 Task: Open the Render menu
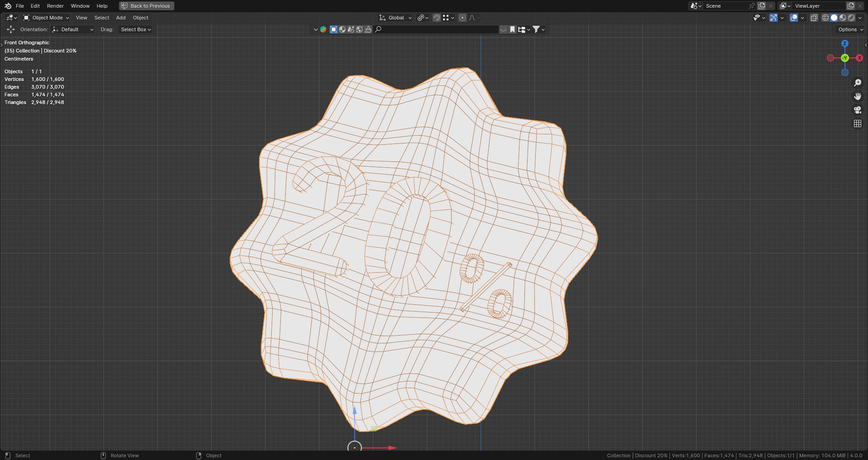(x=55, y=6)
